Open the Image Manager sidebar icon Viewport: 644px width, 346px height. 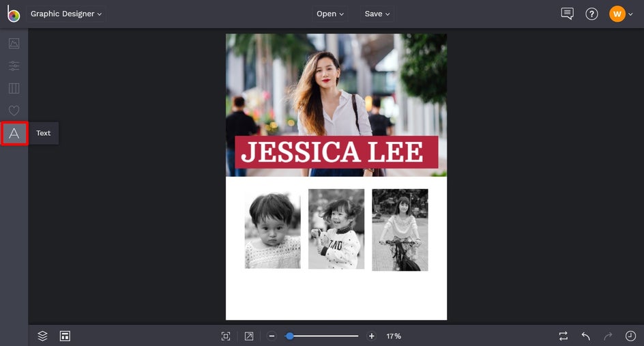[14, 43]
